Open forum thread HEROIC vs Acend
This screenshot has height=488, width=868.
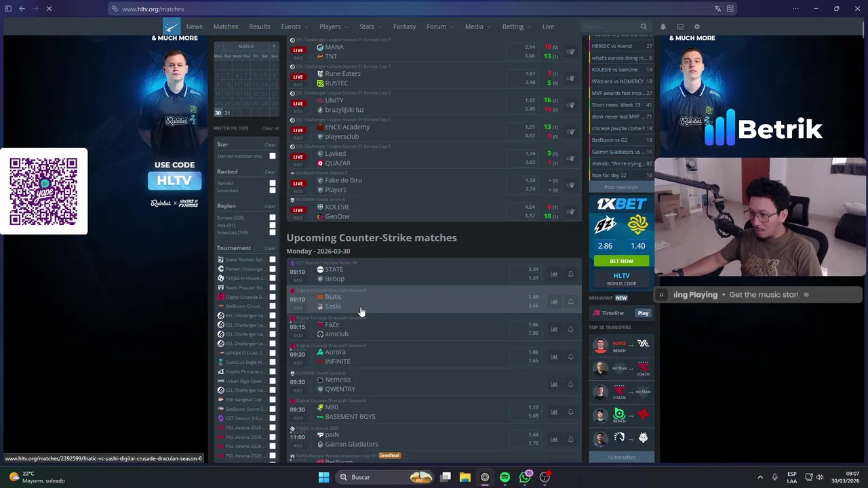[622, 46]
